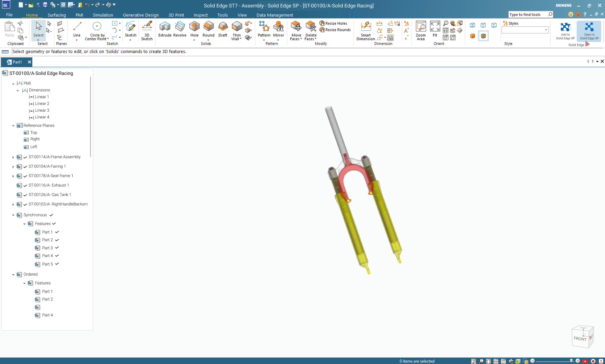This screenshot has height=364, width=605.
Task: Open the Generative Design tab
Action: pyautogui.click(x=141, y=15)
